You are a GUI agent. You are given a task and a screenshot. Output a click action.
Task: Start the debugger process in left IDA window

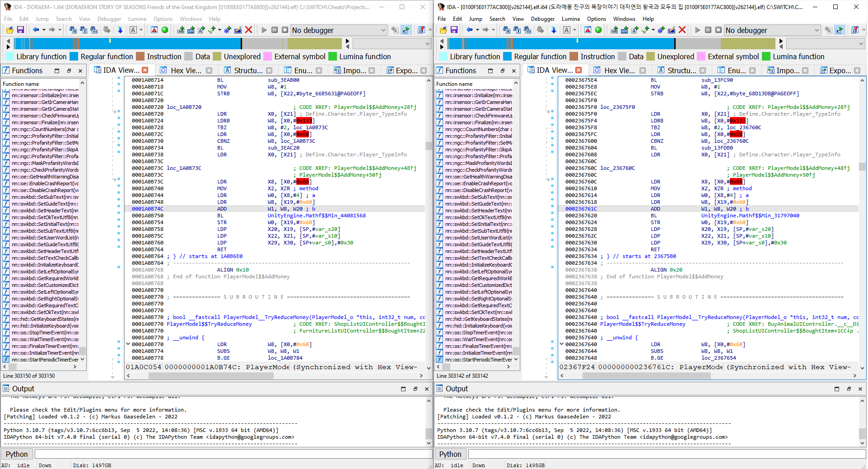(x=264, y=30)
